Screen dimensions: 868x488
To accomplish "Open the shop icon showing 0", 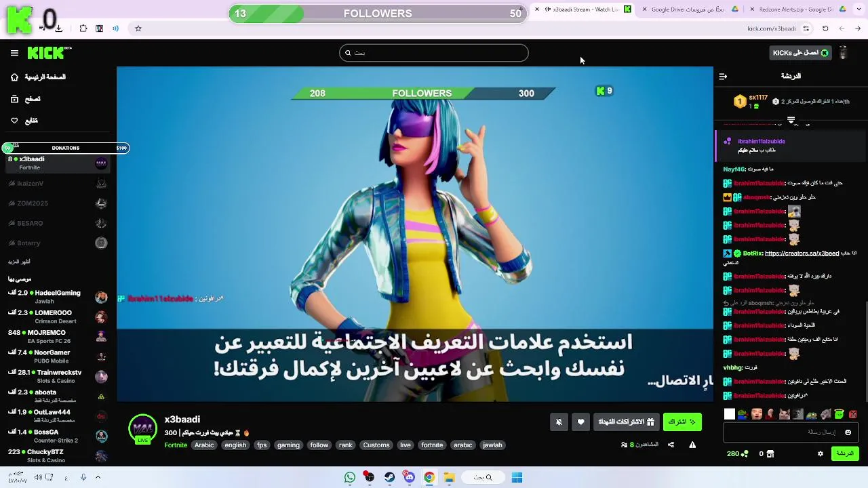I will 770,454.
